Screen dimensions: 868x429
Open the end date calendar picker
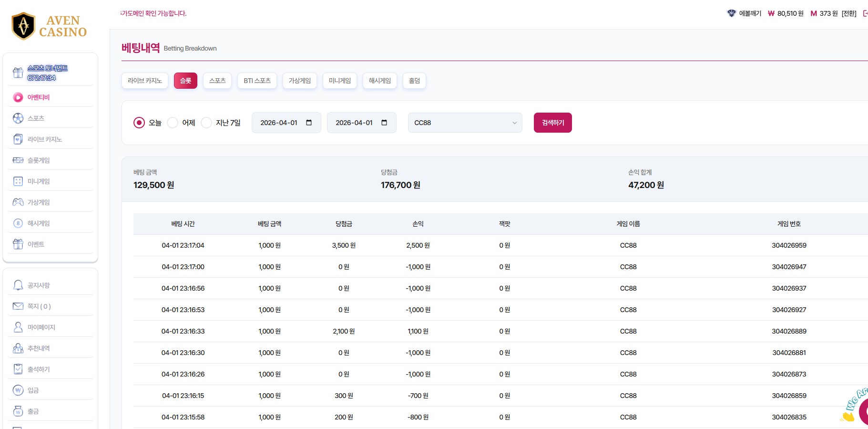click(384, 123)
